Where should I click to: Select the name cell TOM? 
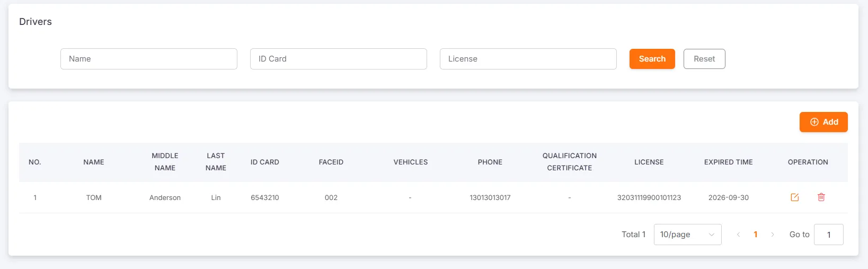[x=94, y=197]
